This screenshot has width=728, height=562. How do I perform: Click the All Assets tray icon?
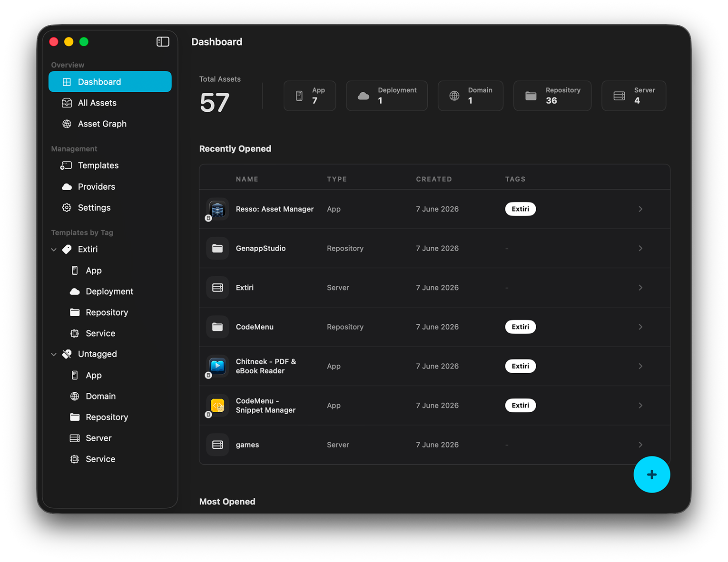tap(67, 103)
